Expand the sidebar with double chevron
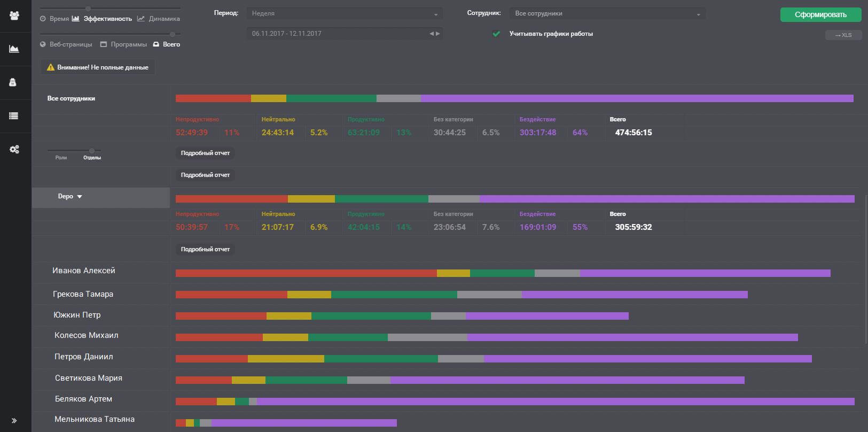Screen dimensions: 868x432 (14, 421)
